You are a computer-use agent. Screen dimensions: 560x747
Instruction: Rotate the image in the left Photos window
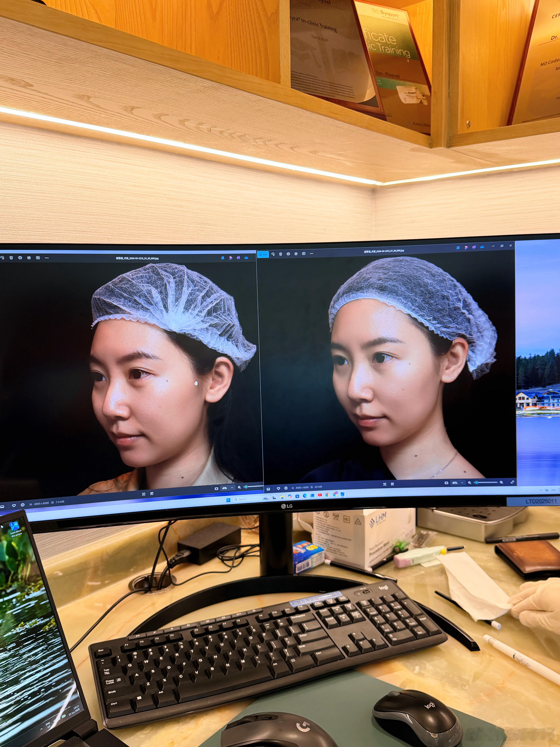click(x=2, y=258)
